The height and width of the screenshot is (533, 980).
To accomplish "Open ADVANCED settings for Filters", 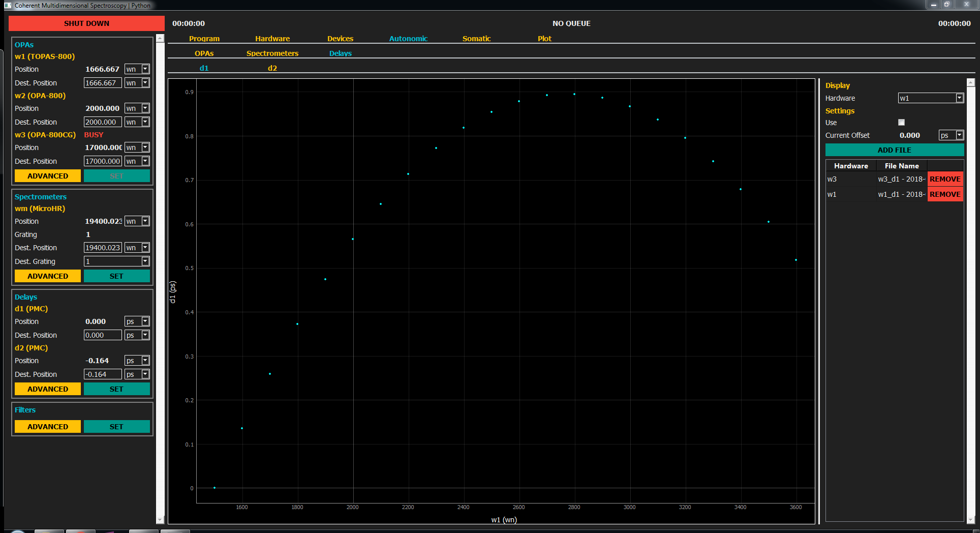I will [x=48, y=427].
